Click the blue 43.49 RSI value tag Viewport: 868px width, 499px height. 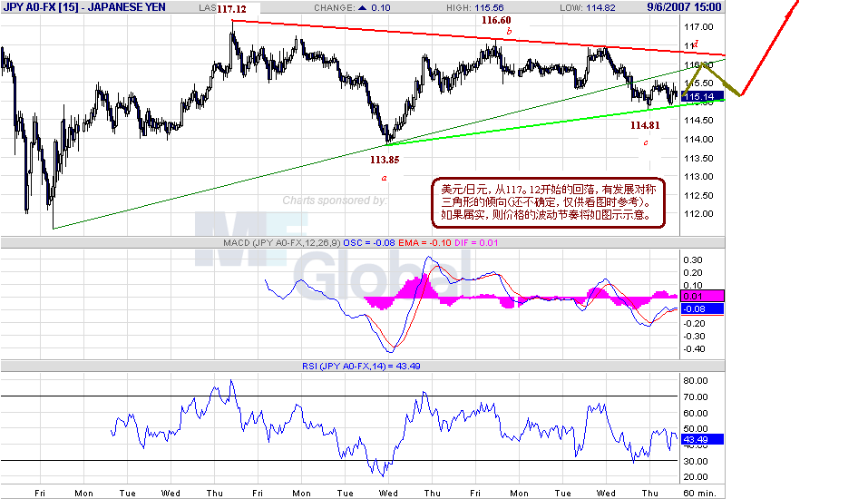(x=702, y=439)
